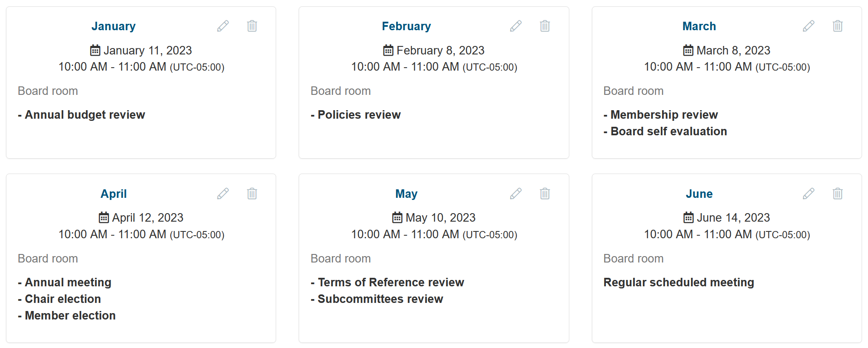Select the March meeting title
868x348 pixels.
coord(699,26)
